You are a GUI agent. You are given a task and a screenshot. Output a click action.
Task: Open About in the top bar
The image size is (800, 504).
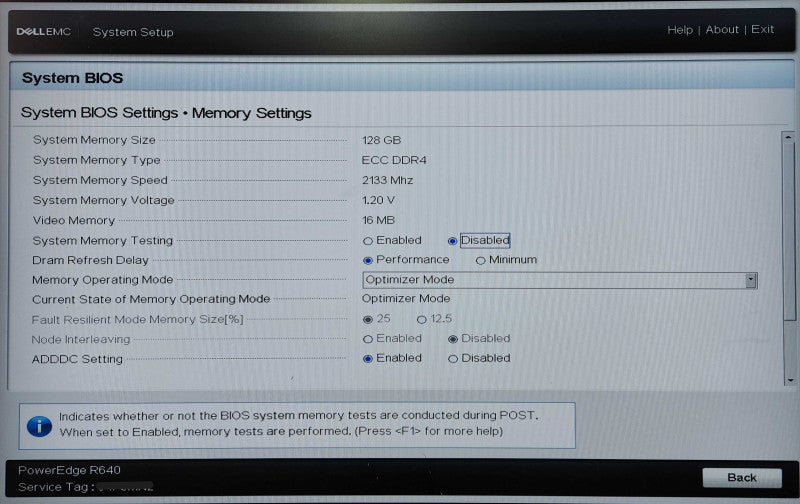tap(722, 30)
